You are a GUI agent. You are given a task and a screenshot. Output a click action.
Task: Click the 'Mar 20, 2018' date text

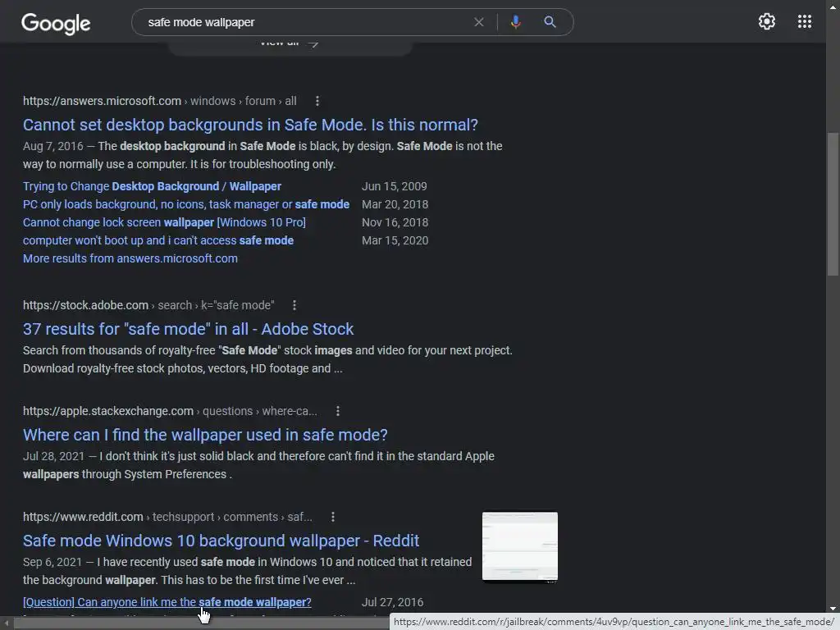[395, 204]
